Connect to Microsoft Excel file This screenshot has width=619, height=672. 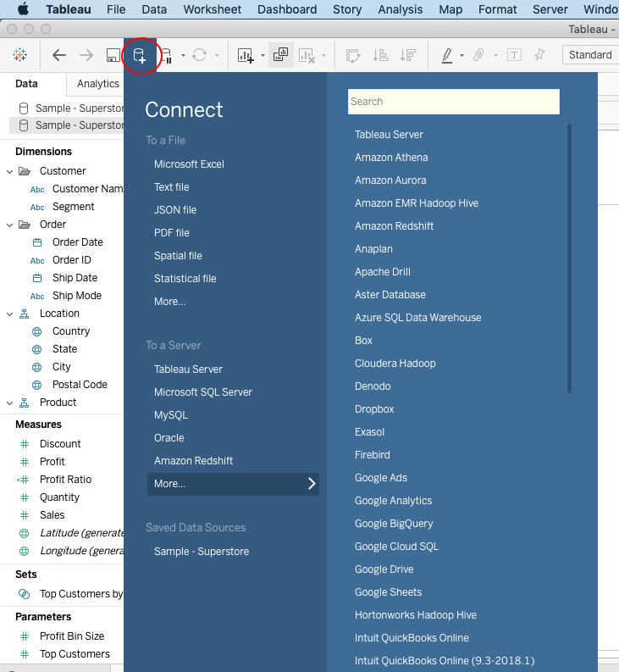point(189,164)
